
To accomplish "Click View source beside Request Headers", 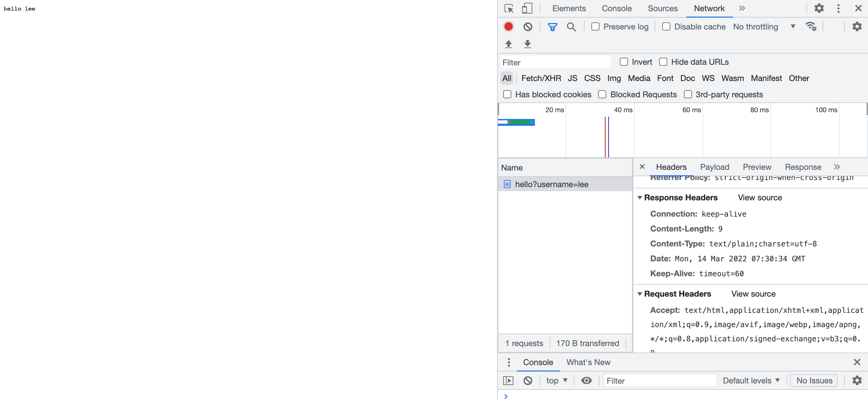I will [x=753, y=294].
